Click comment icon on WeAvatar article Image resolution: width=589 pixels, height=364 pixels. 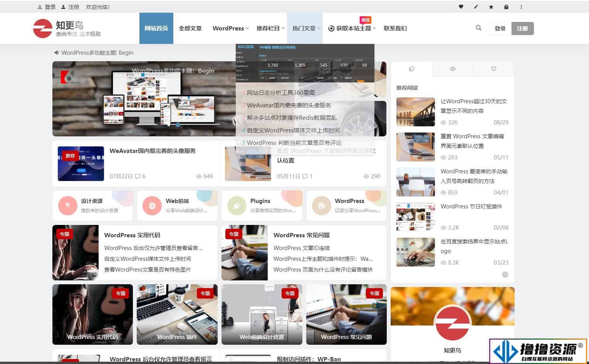(x=138, y=176)
